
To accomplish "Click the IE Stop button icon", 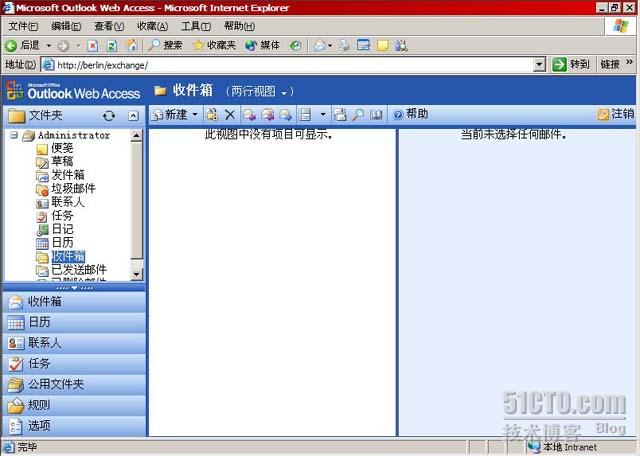I will 93,45.
